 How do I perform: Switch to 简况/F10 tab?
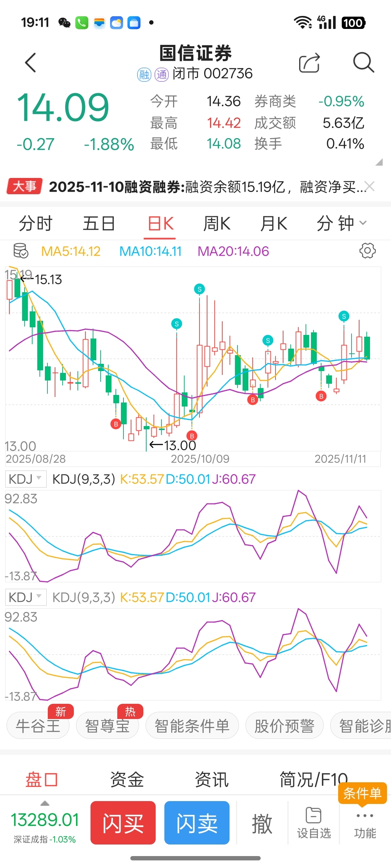pyautogui.click(x=314, y=779)
